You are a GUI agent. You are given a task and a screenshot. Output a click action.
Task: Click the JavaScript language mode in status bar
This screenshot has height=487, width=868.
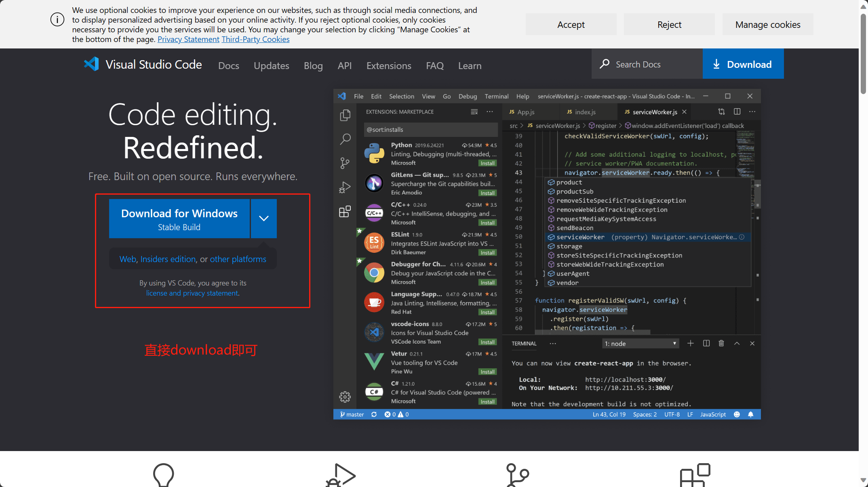coord(713,414)
